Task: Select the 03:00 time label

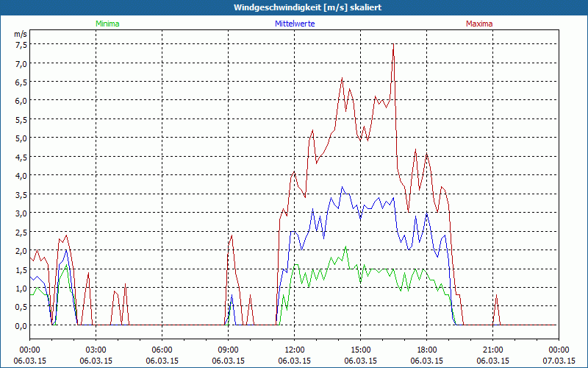Action: point(96,350)
